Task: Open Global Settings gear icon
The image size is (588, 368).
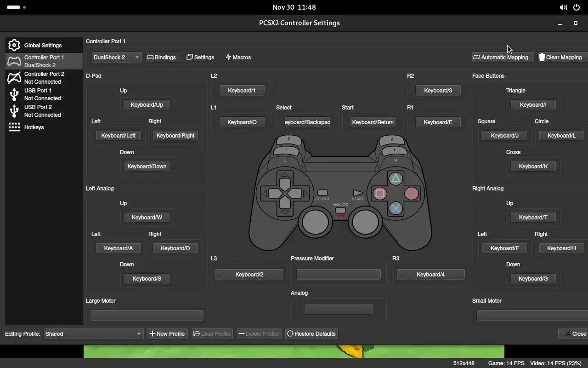Action: point(14,45)
